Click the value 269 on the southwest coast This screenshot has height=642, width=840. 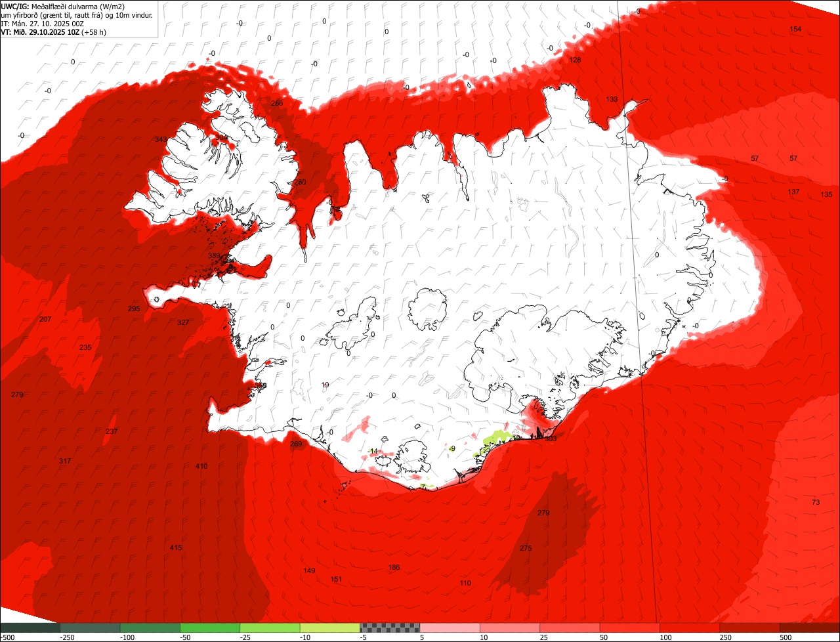tap(296, 444)
